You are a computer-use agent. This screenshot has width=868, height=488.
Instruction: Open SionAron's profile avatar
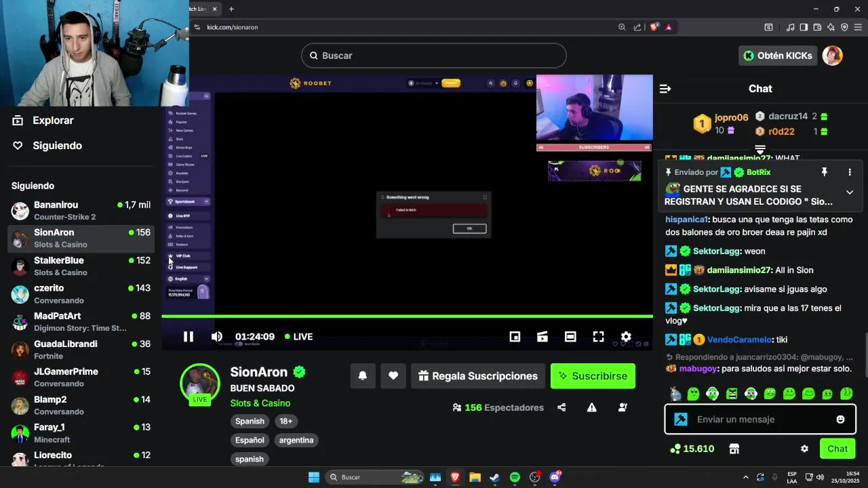point(200,384)
